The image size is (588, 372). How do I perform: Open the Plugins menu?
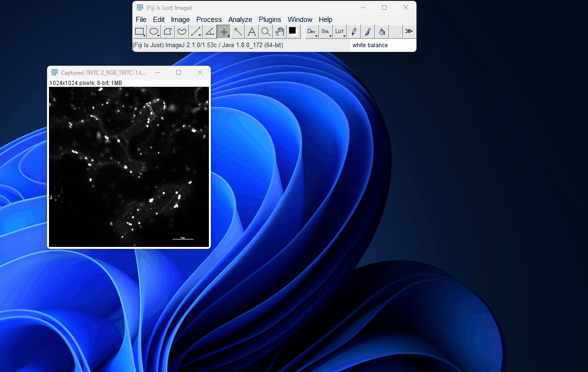click(x=270, y=20)
